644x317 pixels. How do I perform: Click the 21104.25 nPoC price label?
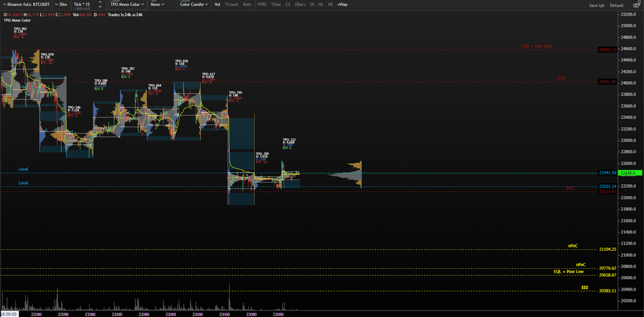pos(607,249)
